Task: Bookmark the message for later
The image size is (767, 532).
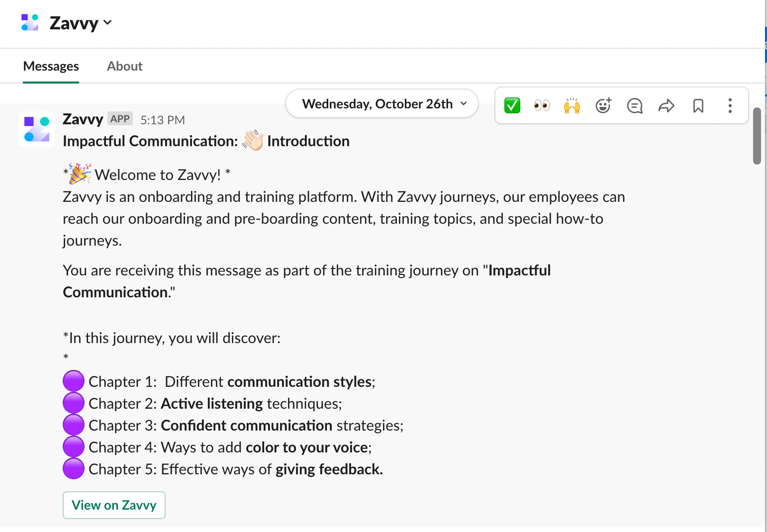Action: (x=698, y=105)
